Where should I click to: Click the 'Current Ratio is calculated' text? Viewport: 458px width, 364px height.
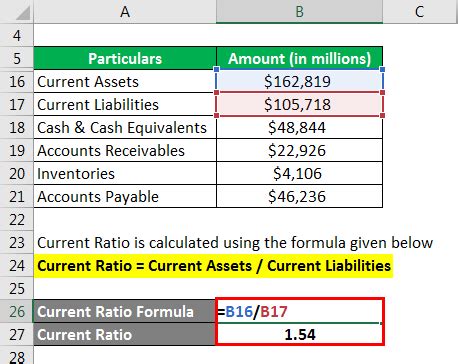point(235,242)
